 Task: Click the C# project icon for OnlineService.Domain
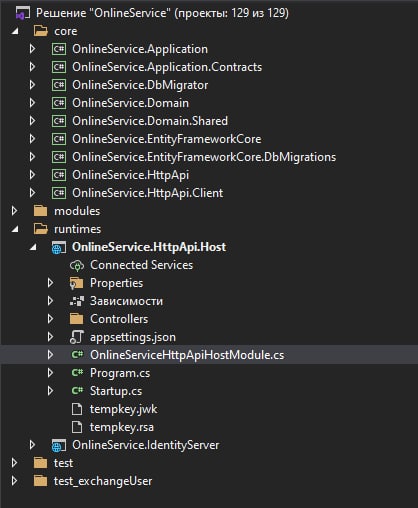[59, 103]
